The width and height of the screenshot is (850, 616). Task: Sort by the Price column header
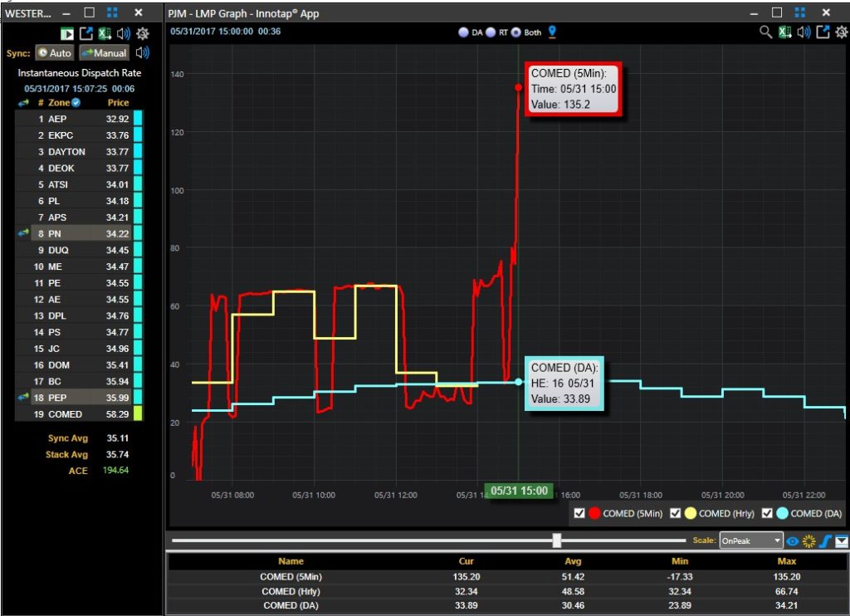(118, 102)
